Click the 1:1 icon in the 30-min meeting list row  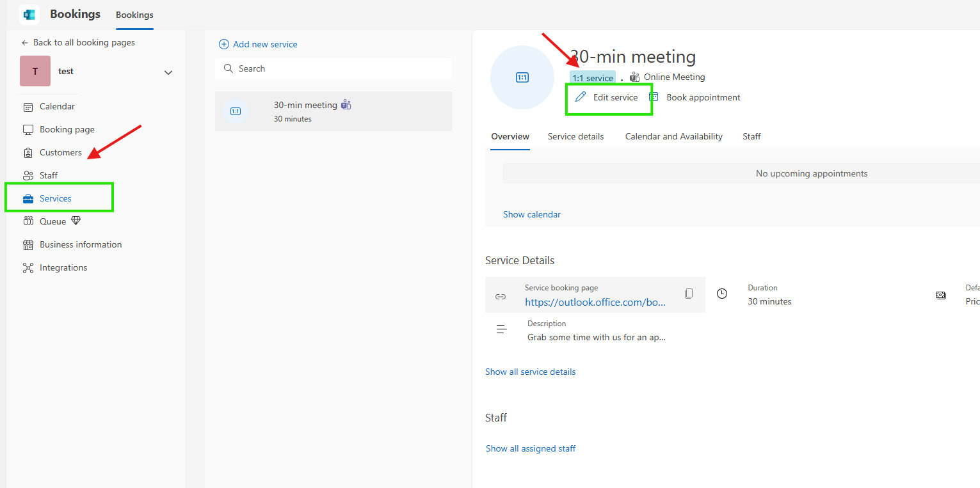[x=236, y=111]
